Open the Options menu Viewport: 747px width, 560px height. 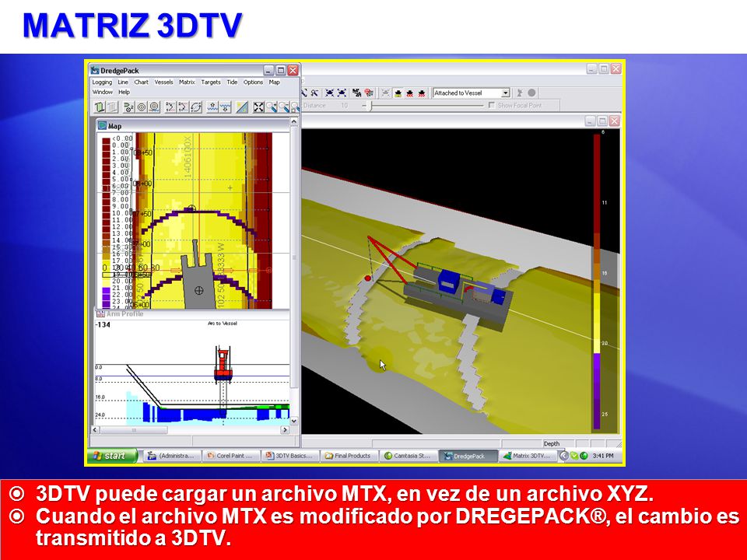click(253, 82)
